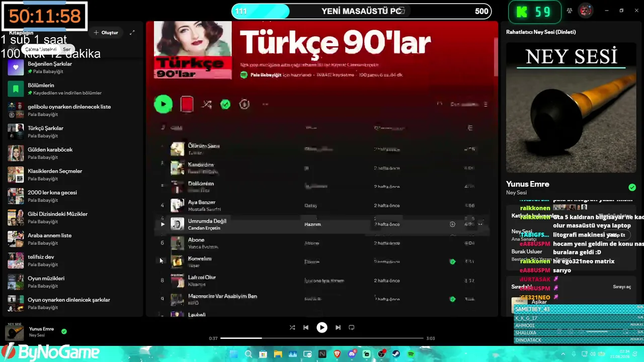Image resolution: width=644 pixels, height=362 pixels.
Task: Open more options for Umrumda Değil
Action: 480,224
